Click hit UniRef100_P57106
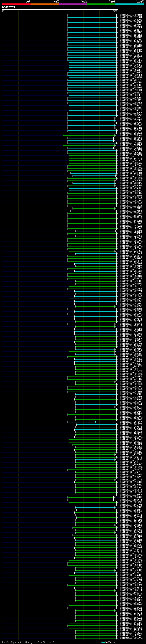The image size is (146, 644). click(131, 87)
